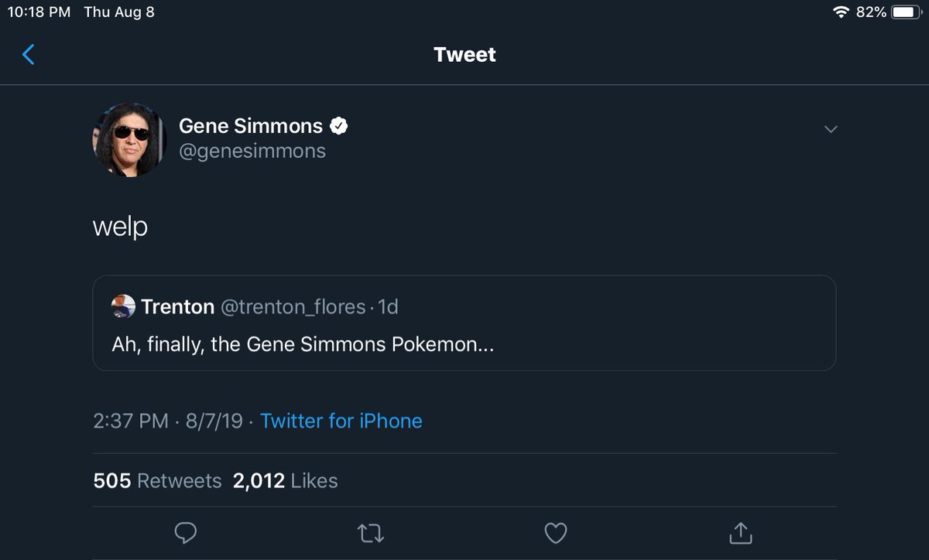Viewport: 929px width, 560px height.
Task: Tap the battery indicator icon
Action: click(x=906, y=12)
